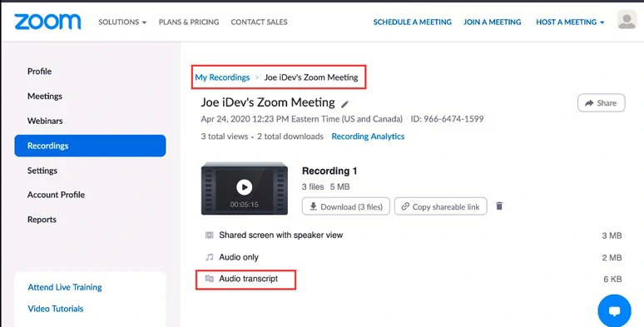Viewport: 644px width, 327px height.
Task: Select Recordings in sidebar
Action: pyautogui.click(x=90, y=146)
